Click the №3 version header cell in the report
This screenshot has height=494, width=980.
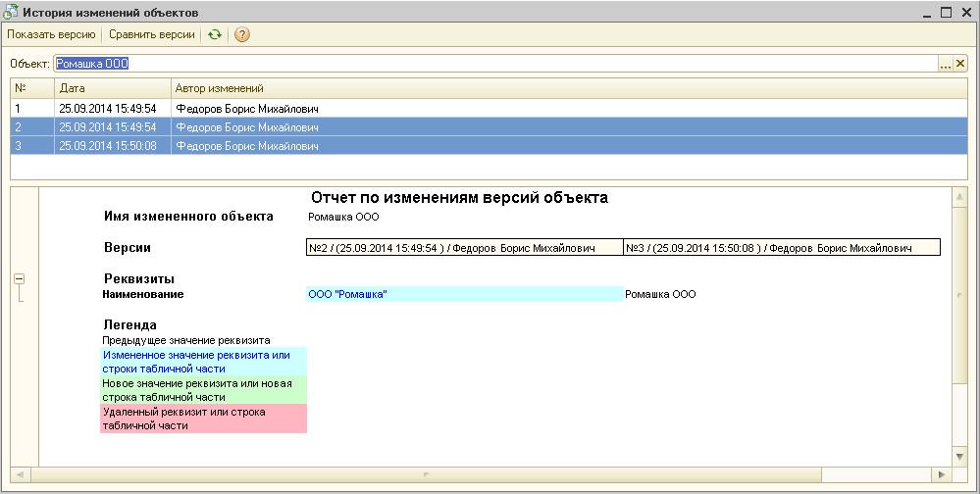tap(782, 248)
